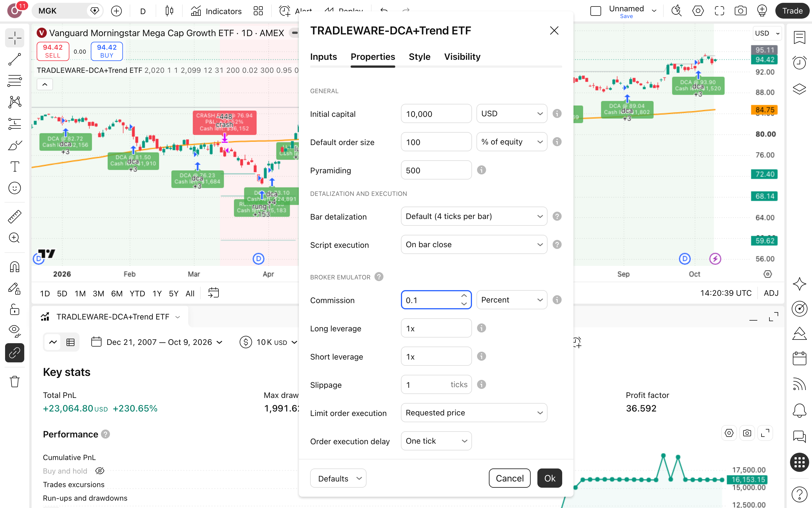812x508 pixels.
Task: Open the Visibility tab
Action: (462, 57)
